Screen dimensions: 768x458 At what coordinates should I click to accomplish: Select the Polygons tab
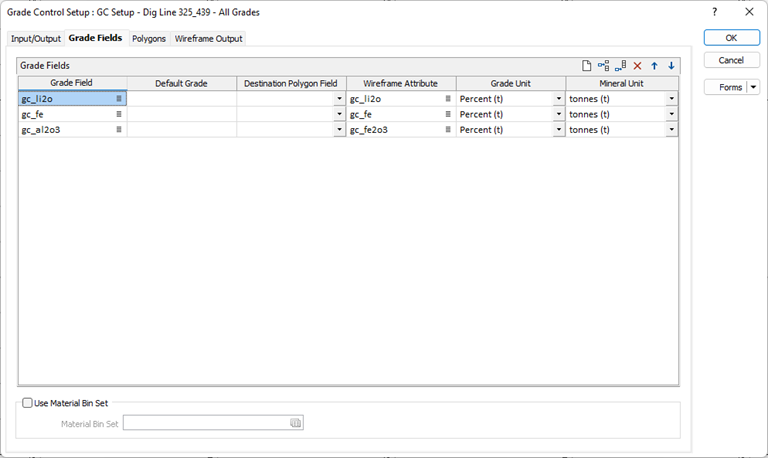coord(149,39)
